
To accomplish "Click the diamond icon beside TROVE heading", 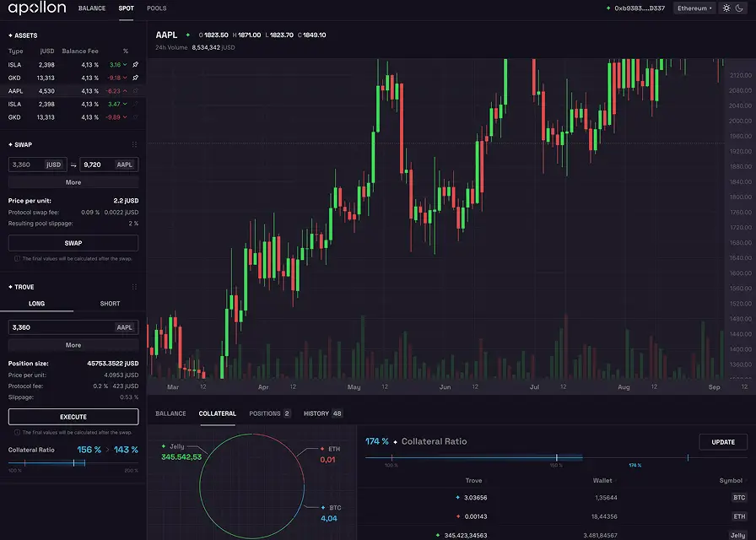I will [11, 287].
